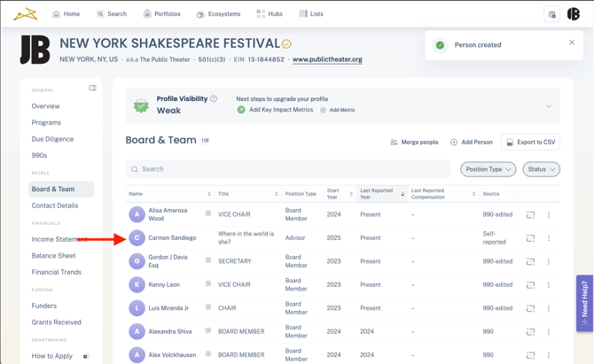Collapse the left sidebar panel icon

click(x=92, y=89)
